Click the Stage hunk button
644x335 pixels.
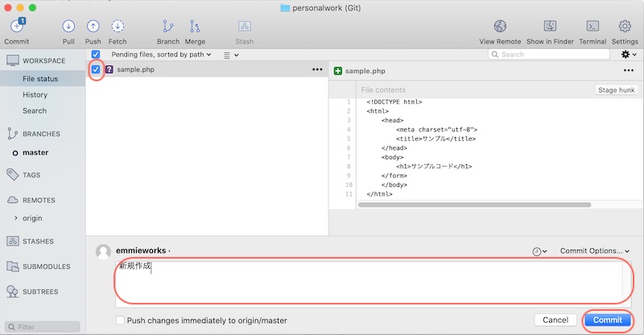[616, 89]
